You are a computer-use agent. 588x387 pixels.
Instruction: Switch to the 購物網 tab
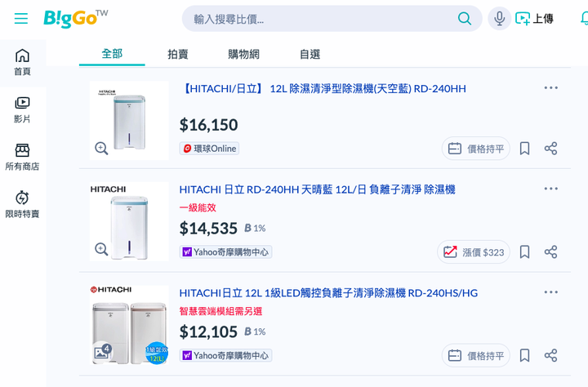pos(243,54)
